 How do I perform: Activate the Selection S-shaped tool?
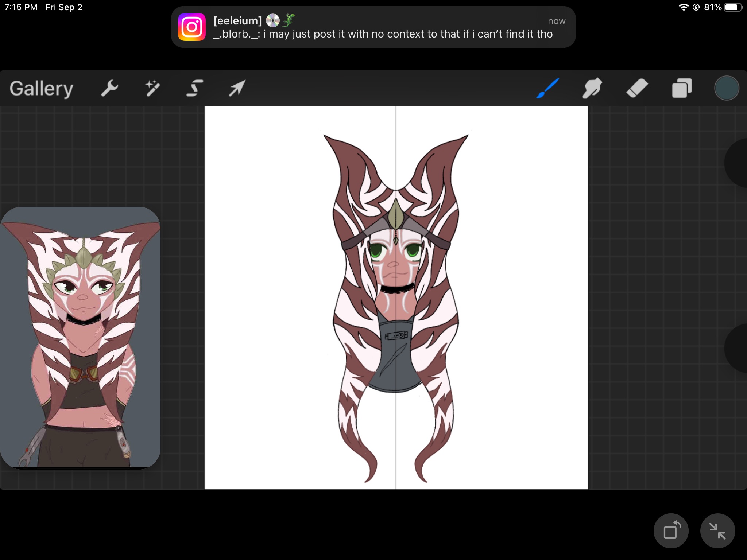[195, 88]
